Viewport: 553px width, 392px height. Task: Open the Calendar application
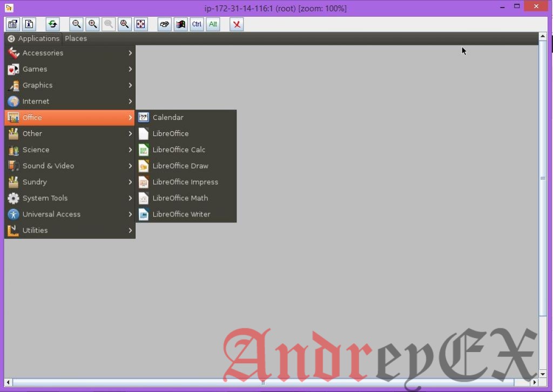point(168,117)
